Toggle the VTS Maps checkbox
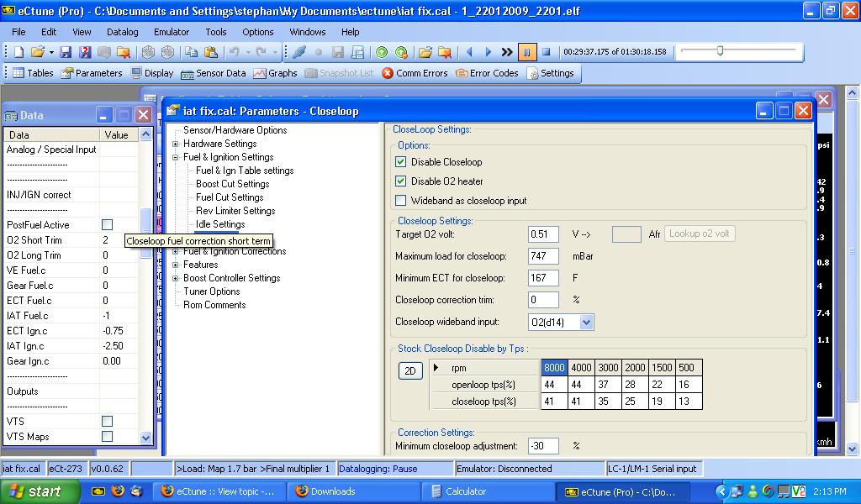The width and height of the screenshot is (861, 504). 107,436
